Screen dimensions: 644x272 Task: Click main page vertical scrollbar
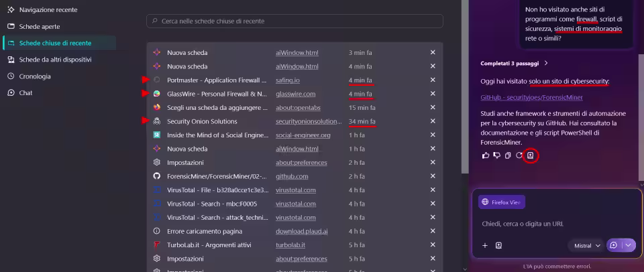click(465, 86)
